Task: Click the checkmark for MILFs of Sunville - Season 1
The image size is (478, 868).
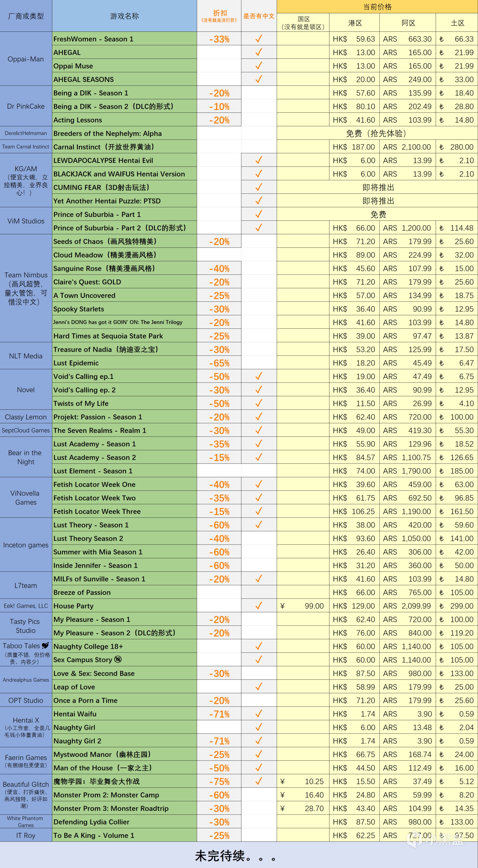Action: (x=259, y=578)
